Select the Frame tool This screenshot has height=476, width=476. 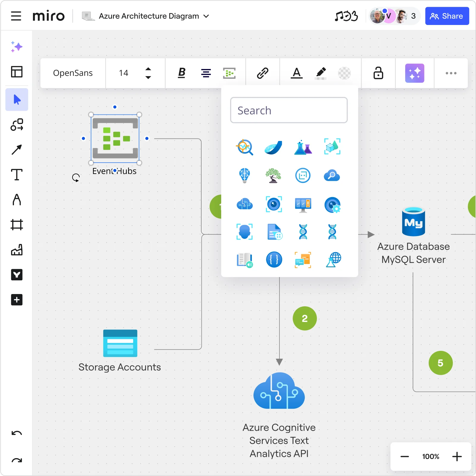(17, 224)
